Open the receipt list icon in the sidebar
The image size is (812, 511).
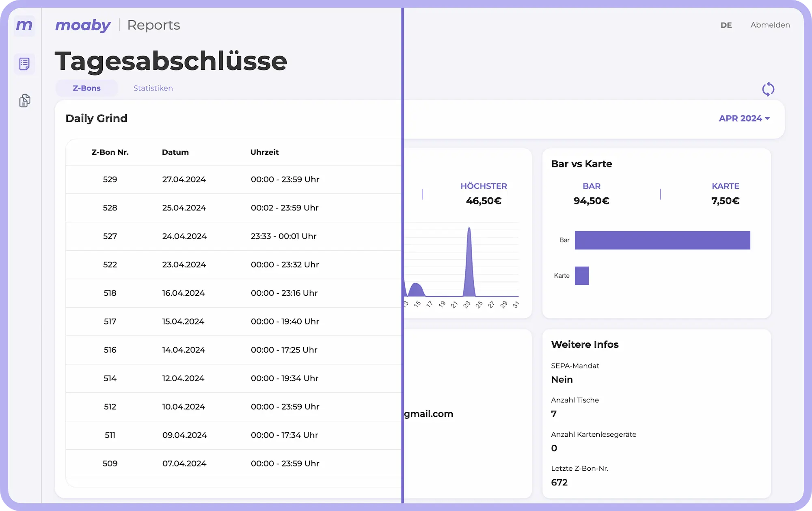[x=24, y=64]
